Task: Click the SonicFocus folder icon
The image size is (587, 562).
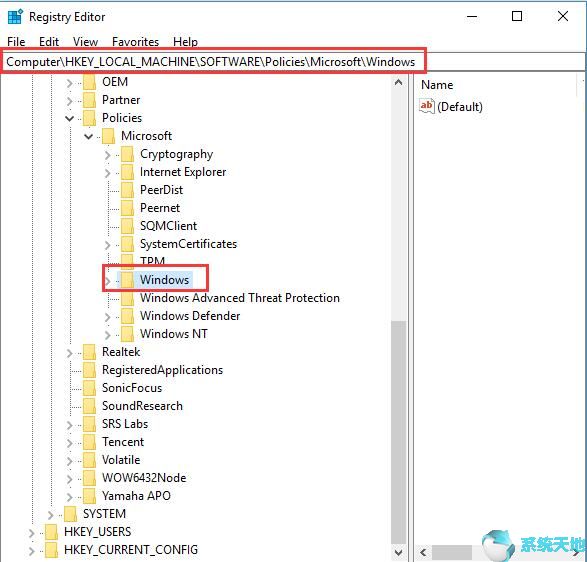Action: pos(89,388)
